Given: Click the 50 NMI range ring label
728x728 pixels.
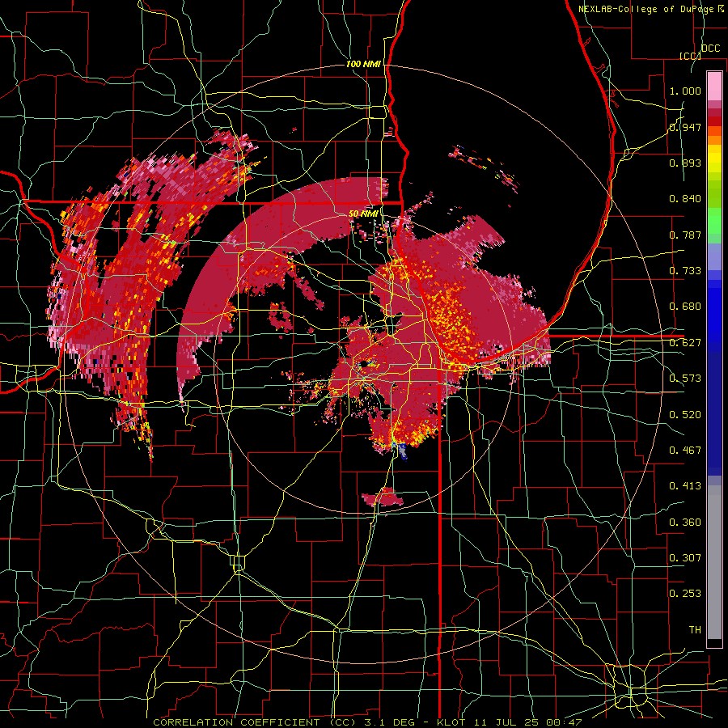Looking at the screenshot, I should pos(363,214).
